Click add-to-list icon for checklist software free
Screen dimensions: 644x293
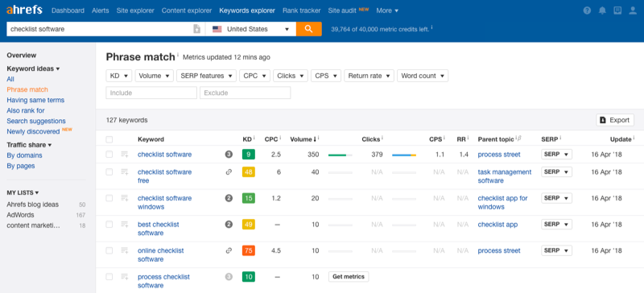[125, 172]
